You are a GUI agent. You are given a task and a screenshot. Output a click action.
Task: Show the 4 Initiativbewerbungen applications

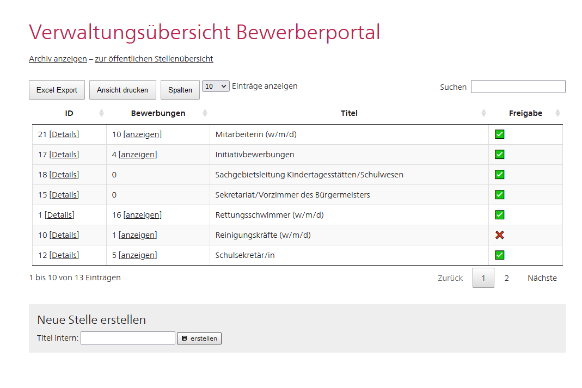138,154
